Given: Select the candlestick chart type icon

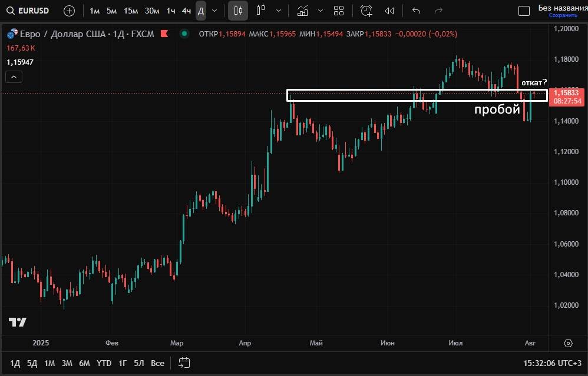Looking at the screenshot, I should click(238, 11).
